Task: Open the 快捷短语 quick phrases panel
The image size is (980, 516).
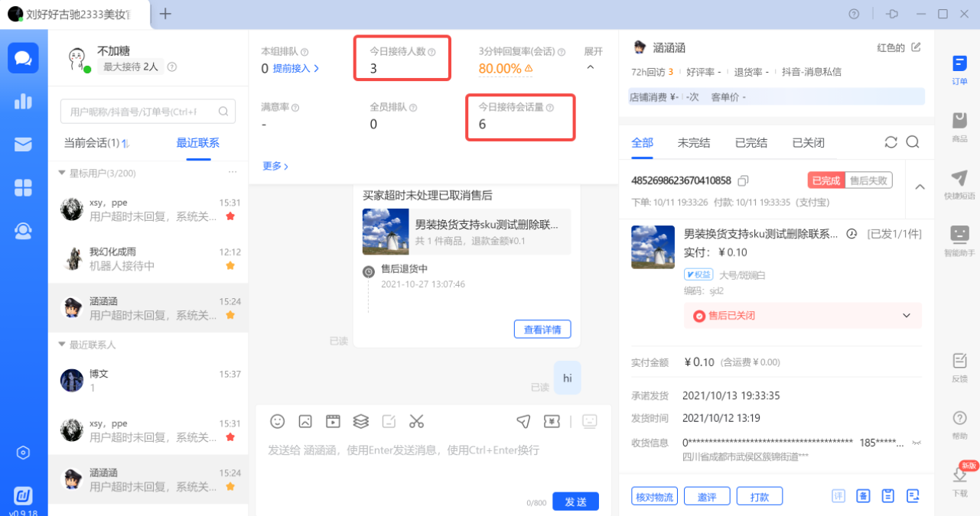Action: coord(959,184)
